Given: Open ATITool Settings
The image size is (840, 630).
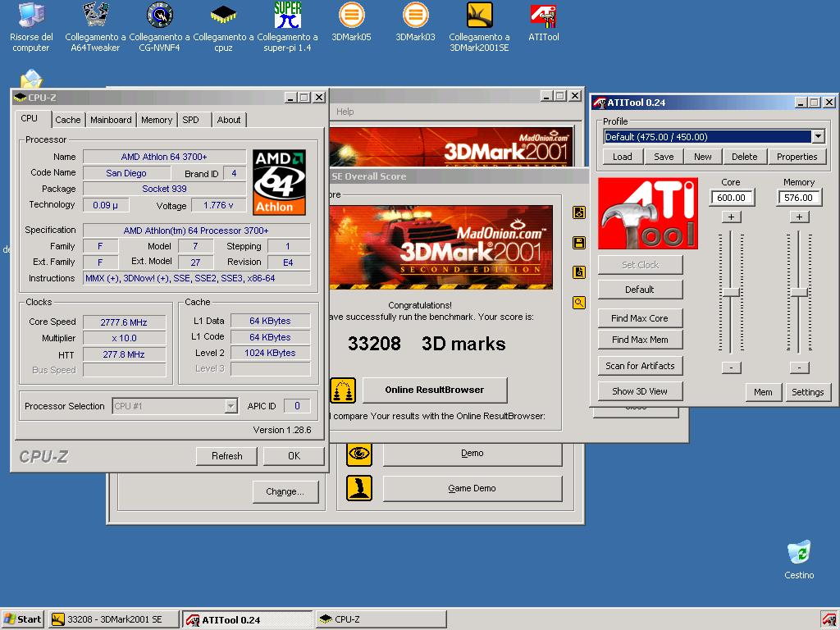Looking at the screenshot, I should (x=808, y=392).
